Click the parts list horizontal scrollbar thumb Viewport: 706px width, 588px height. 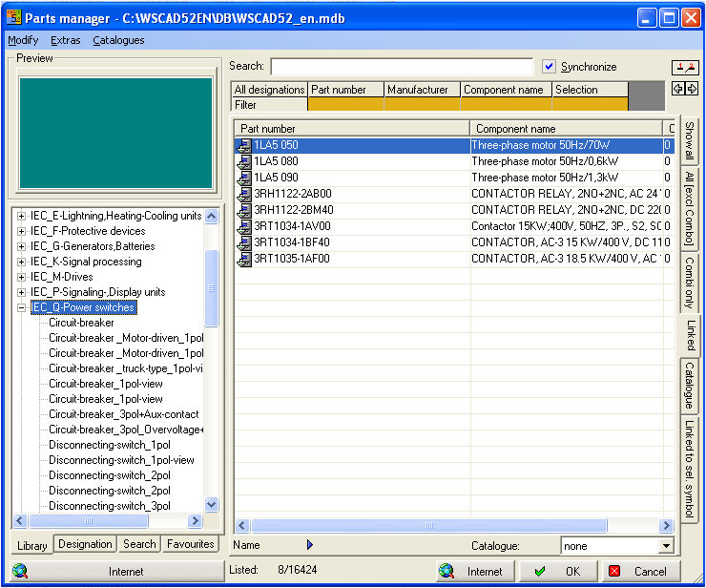tap(429, 525)
